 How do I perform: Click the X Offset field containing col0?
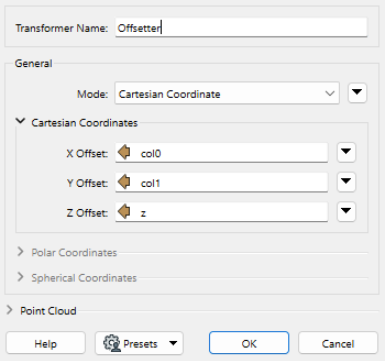pos(221,153)
